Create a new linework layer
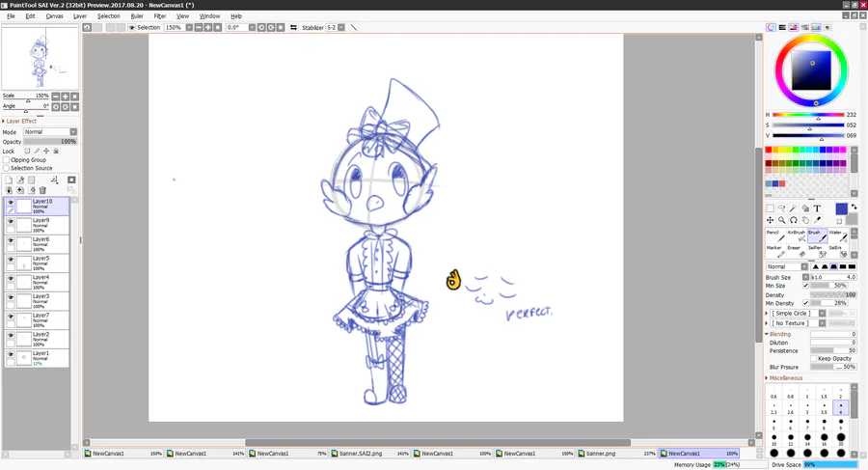The height and width of the screenshot is (470, 868). pyautogui.click(x=20, y=180)
